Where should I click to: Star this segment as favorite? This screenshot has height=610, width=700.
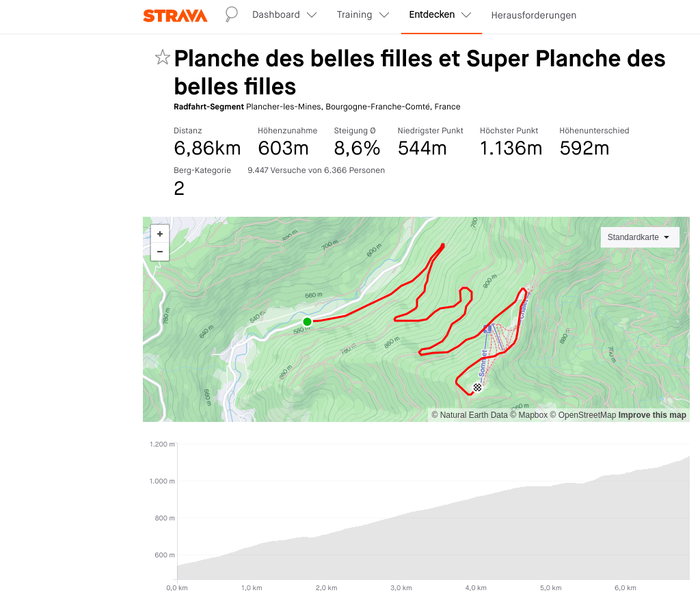click(x=162, y=57)
